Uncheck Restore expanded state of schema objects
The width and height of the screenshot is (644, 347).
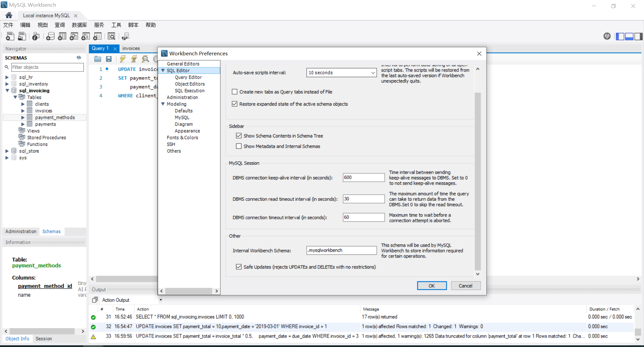coord(234,104)
